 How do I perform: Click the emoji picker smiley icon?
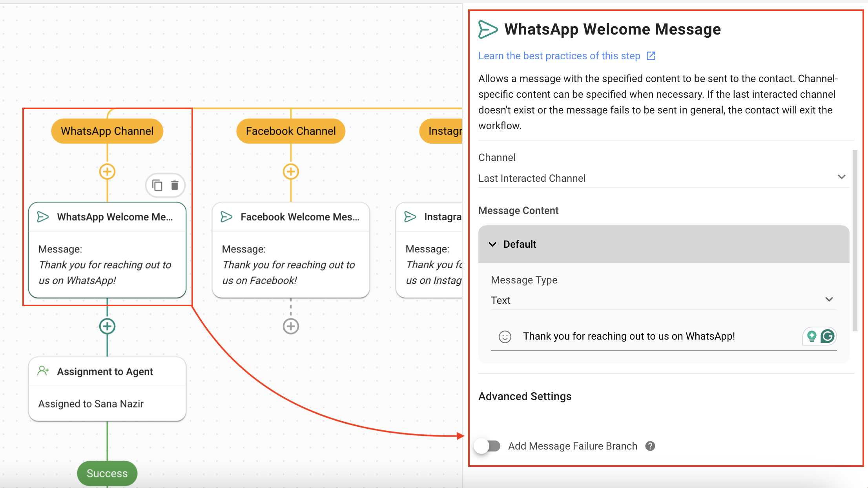505,336
